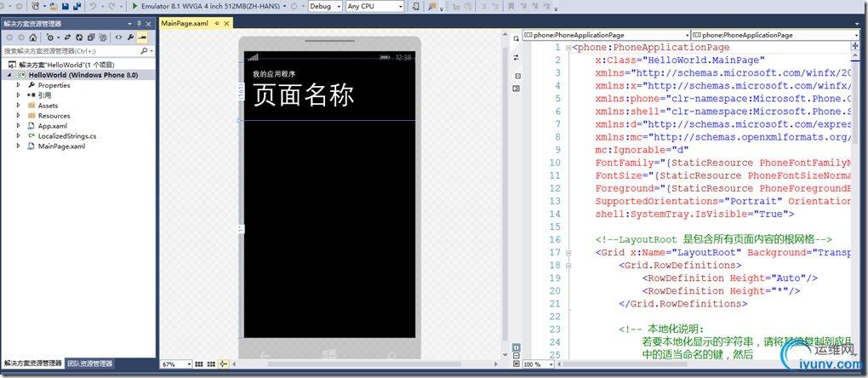Switch to the MainPage.xaml document tab
Viewport: 868px width, 378px height.
[x=185, y=24]
